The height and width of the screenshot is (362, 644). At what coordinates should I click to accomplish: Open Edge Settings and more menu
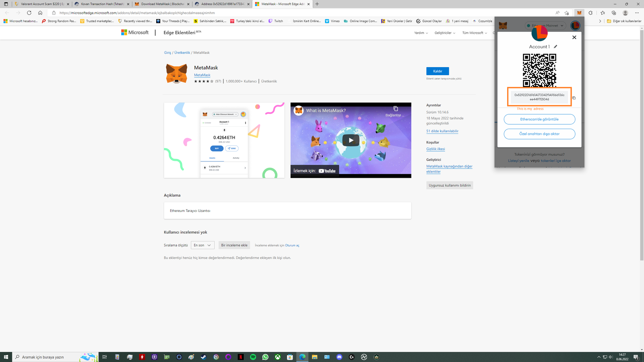click(x=637, y=13)
